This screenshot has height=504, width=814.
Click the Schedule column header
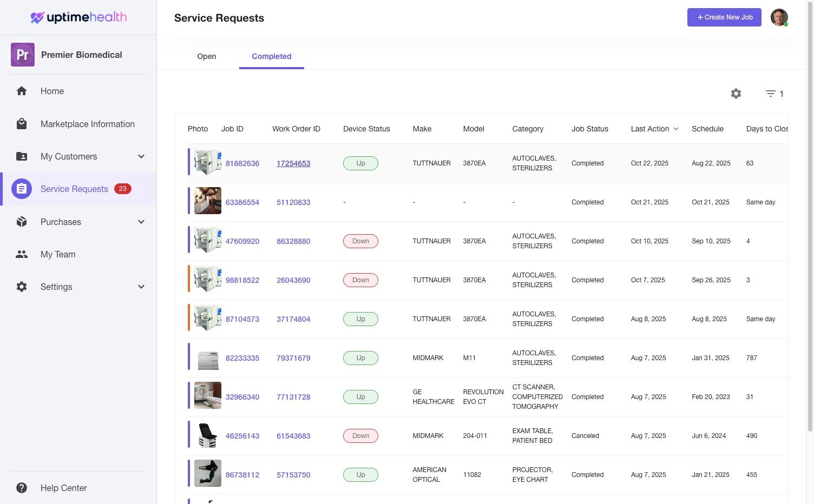707,129
